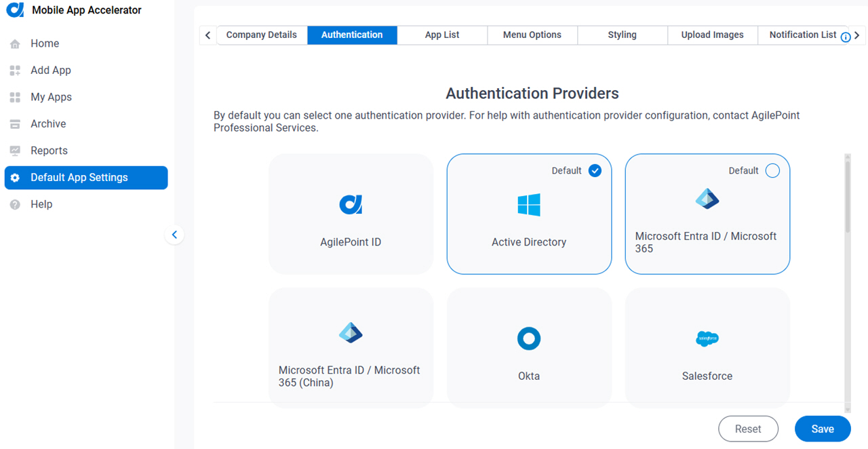The height and width of the screenshot is (449, 868).
Task: Click the Mobile App Accelerator logo icon
Action: (x=15, y=10)
